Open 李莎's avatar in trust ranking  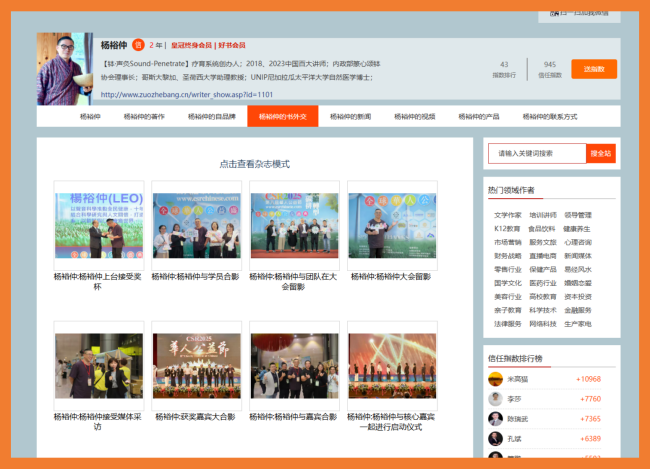click(495, 399)
